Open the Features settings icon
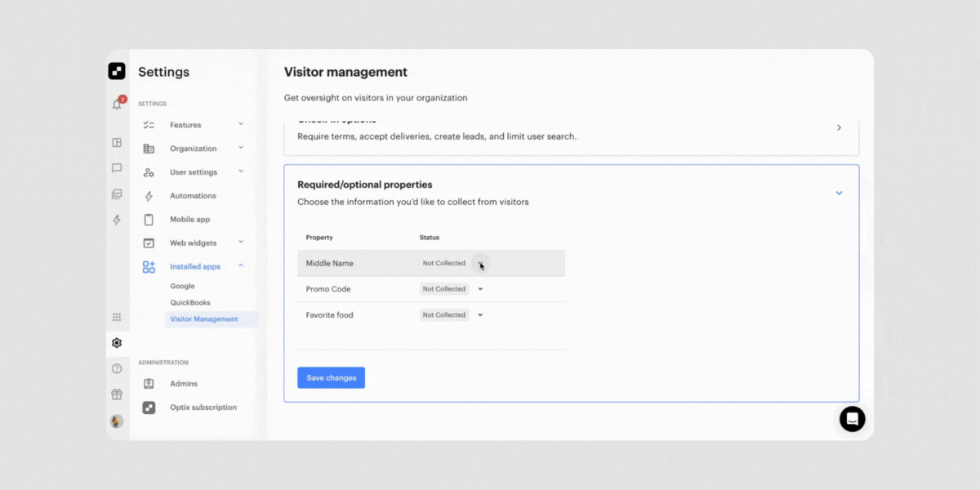Screen dimensions: 980x490 (x=149, y=124)
